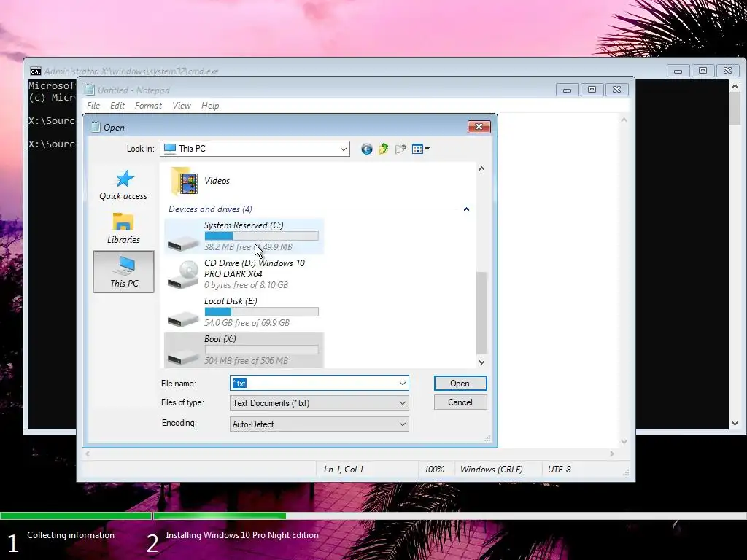Open Notepad View menu
Image resolution: width=747 pixels, height=560 pixels.
181,106
